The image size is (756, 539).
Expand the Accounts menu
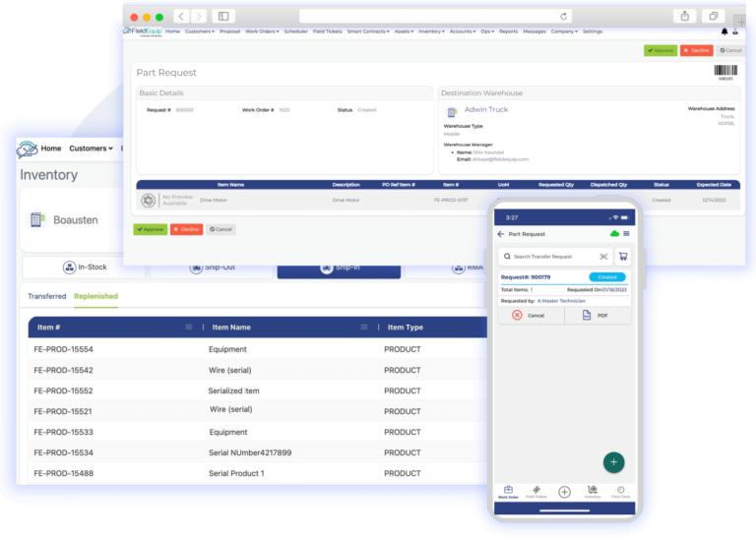pyautogui.click(x=463, y=31)
